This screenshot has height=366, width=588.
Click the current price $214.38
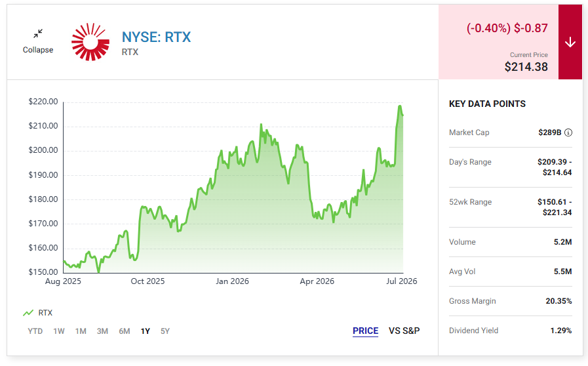click(x=526, y=67)
